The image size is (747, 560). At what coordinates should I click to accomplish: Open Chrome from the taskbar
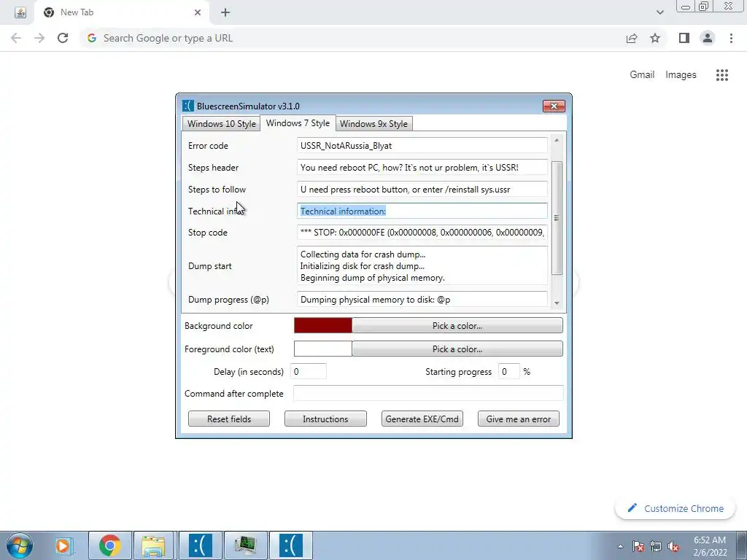click(109, 545)
